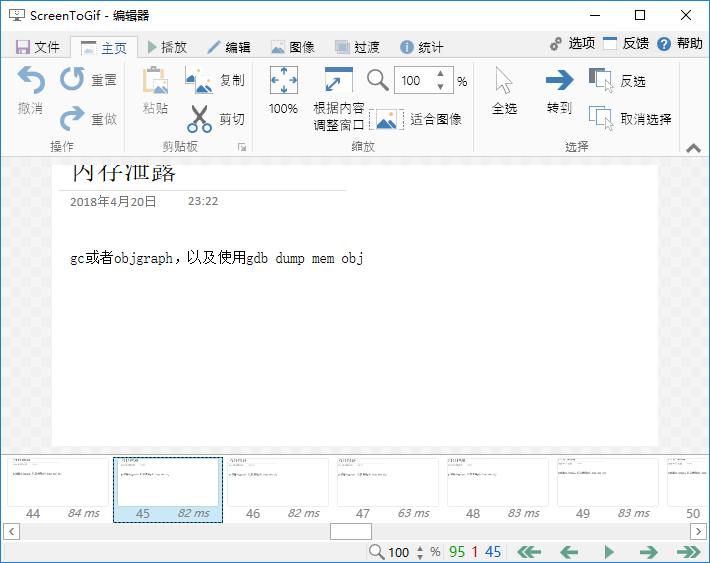710x563 pixels.
Task: Click the Undo (撤消) arrow icon
Action: [x=31, y=80]
